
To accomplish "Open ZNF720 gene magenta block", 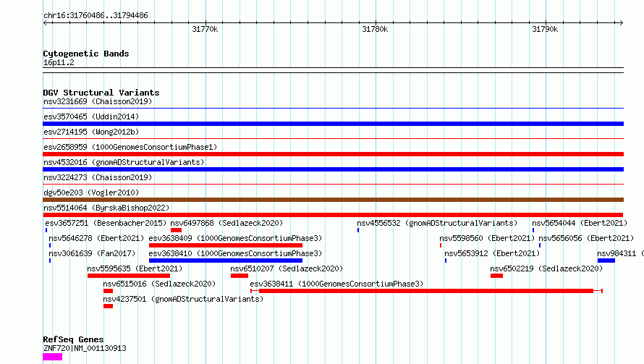I will click(x=53, y=357).
